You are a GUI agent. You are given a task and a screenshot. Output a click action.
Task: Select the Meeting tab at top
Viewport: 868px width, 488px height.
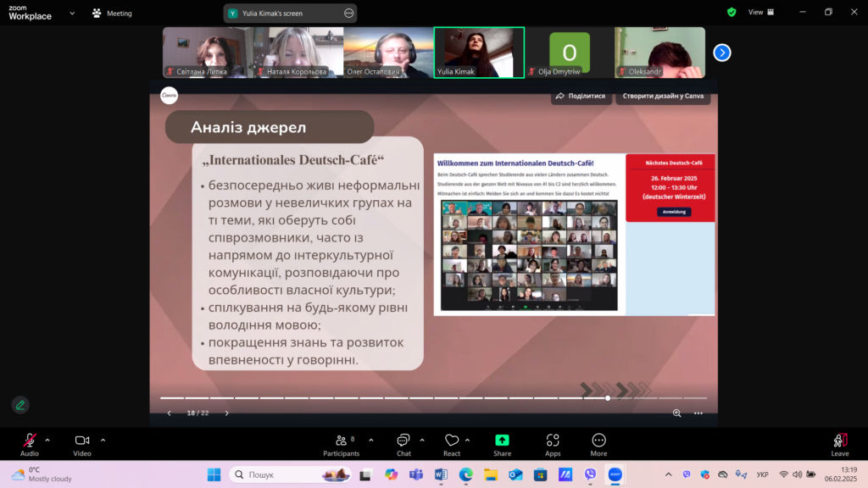coord(113,14)
